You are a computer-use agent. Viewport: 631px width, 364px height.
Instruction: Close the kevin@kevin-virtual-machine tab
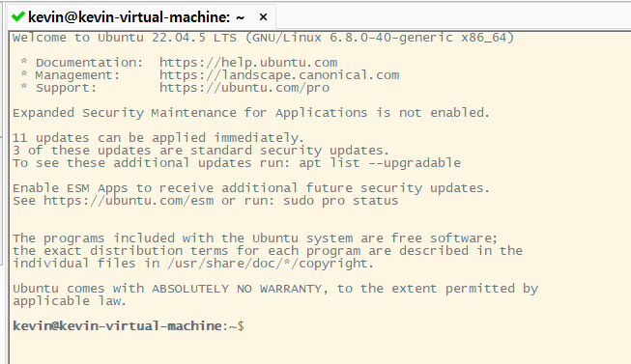(263, 17)
